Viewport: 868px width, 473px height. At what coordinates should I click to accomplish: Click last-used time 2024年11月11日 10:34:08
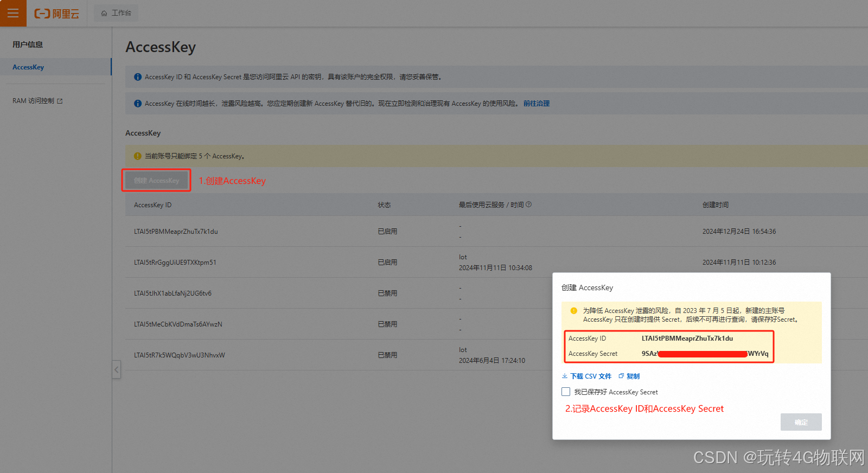point(495,268)
